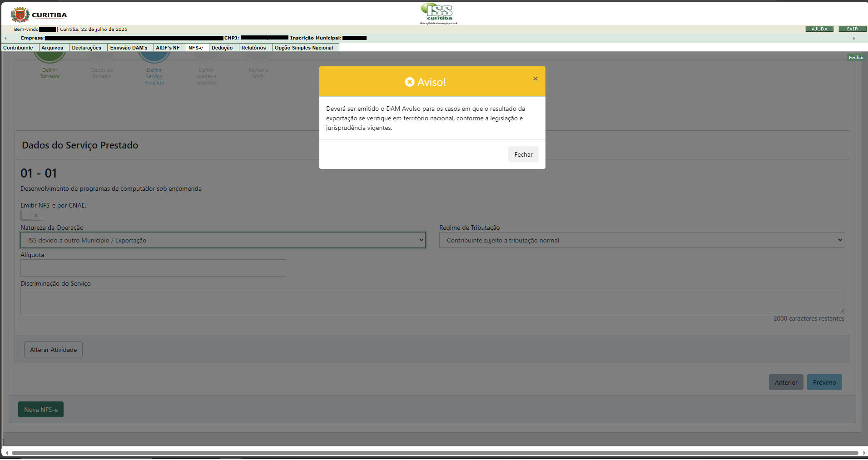This screenshot has width=868, height=460.
Task: Click the ISS Curitiba logo
Action: 438,13
